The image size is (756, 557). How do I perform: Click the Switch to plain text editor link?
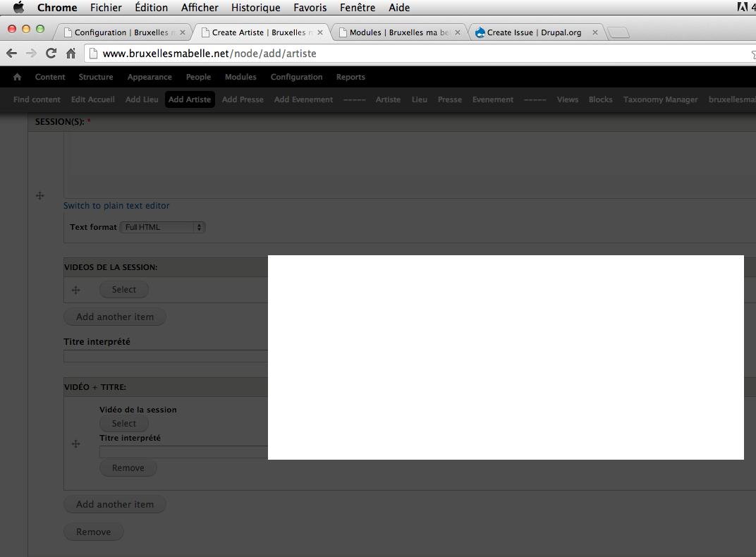pyautogui.click(x=116, y=205)
